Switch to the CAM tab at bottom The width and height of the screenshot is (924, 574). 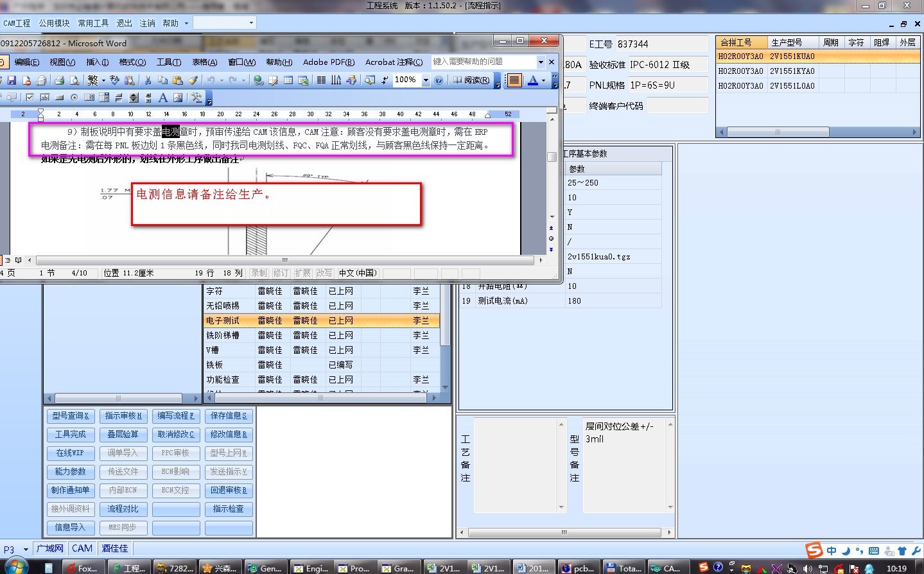point(82,548)
